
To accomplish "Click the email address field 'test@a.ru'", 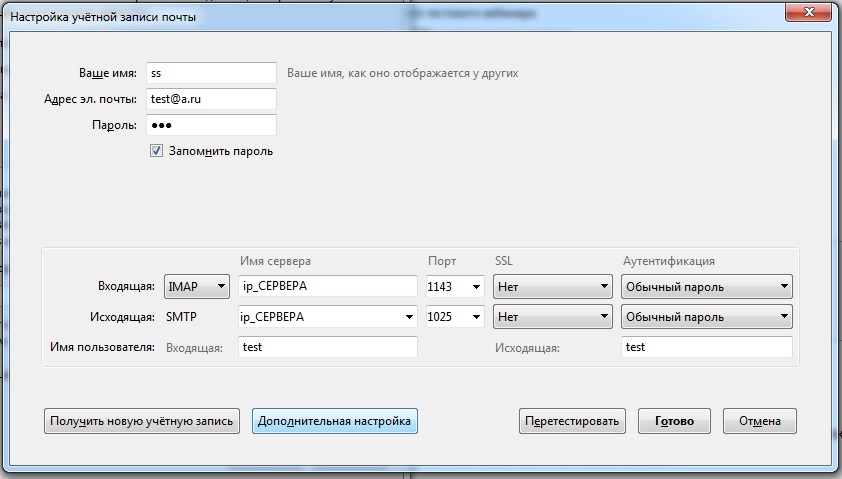I will 210,99.
